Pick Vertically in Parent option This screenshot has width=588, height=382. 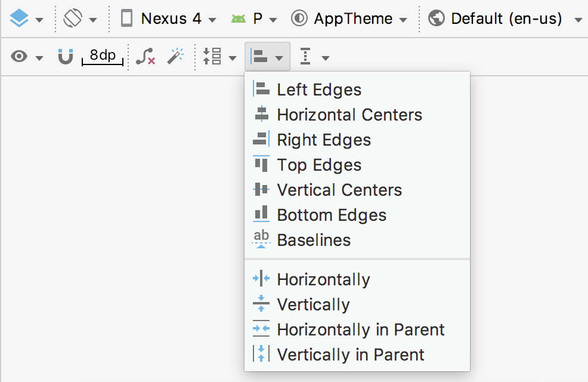[x=351, y=355]
